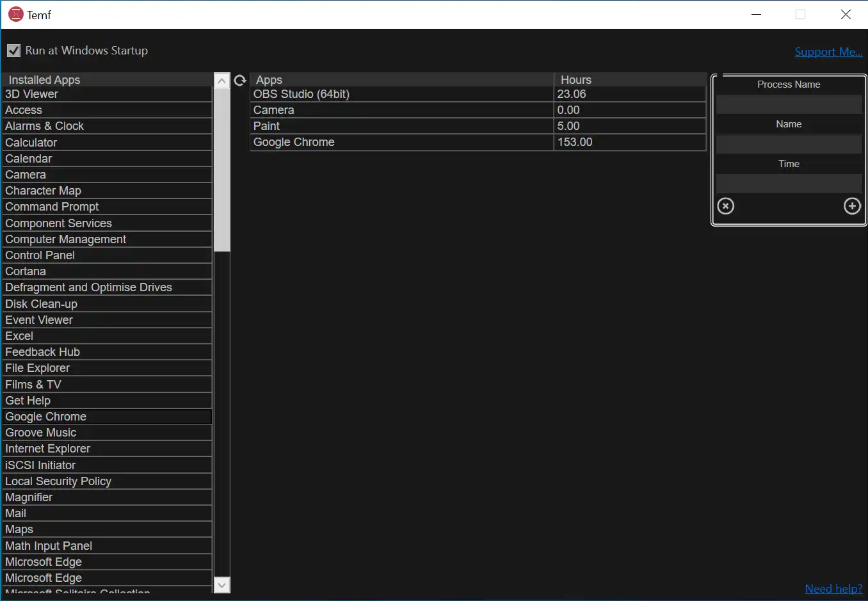Click the Installed Apps list header

click(107, 79)
